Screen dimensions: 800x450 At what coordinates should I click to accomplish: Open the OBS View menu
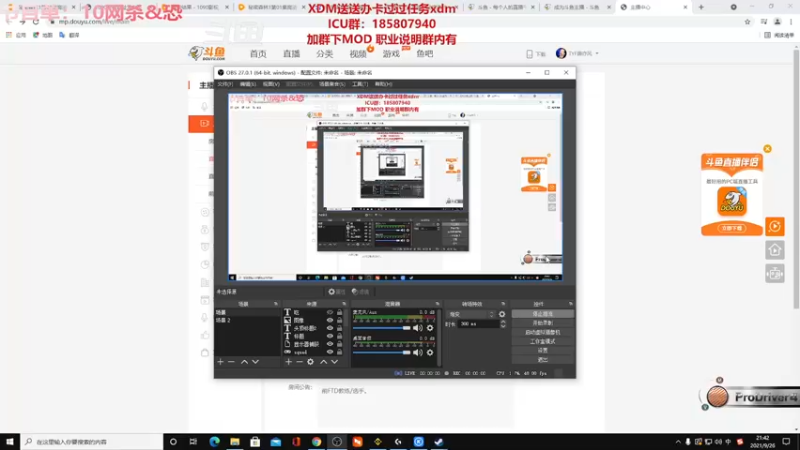point(271,84)
